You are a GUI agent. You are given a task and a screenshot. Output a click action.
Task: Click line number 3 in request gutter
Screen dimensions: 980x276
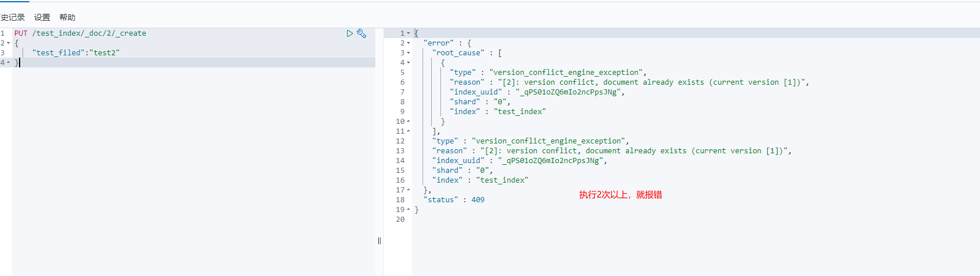tap(3, 53)
